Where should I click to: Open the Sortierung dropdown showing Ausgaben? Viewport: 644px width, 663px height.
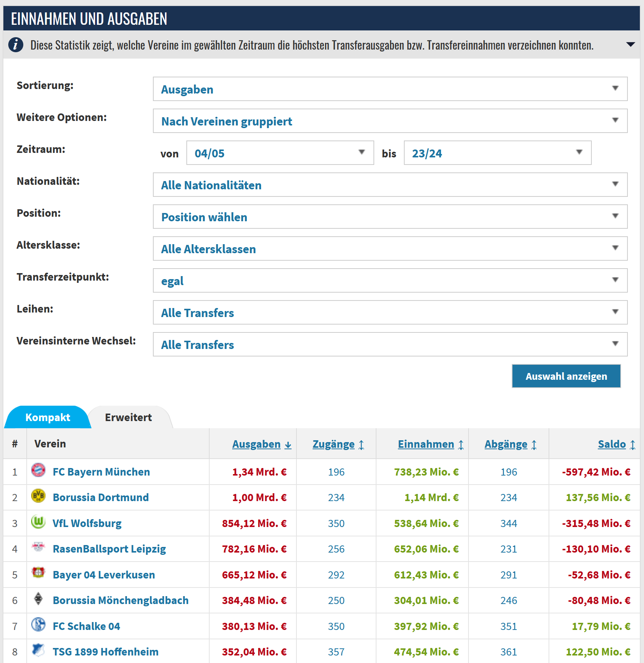pyautogui.click(x=390, y=89)
